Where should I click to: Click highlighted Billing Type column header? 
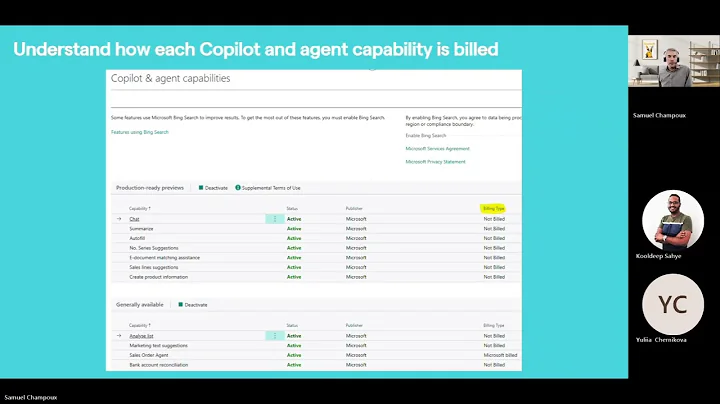[493, 208]
